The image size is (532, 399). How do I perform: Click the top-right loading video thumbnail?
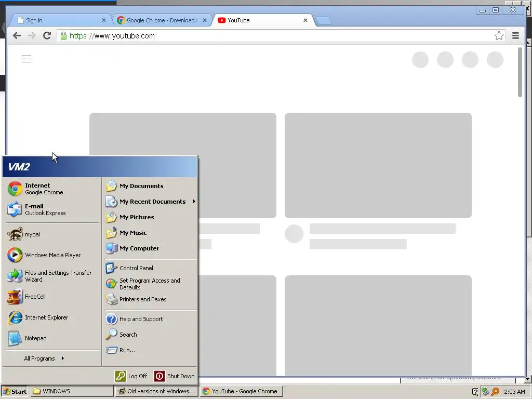point(378,165)
